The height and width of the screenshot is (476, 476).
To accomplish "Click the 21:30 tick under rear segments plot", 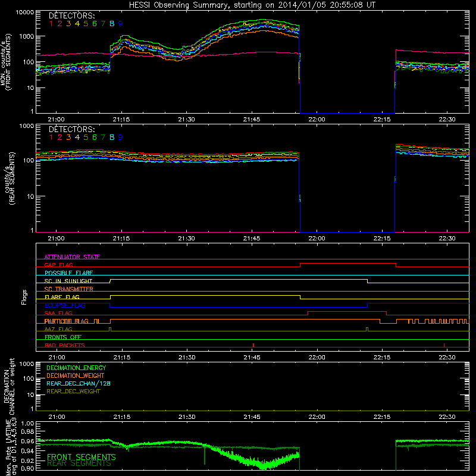I will [186, 239].
